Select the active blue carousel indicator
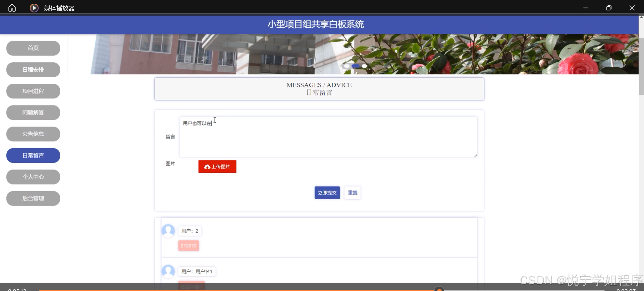 coord(356,66)
